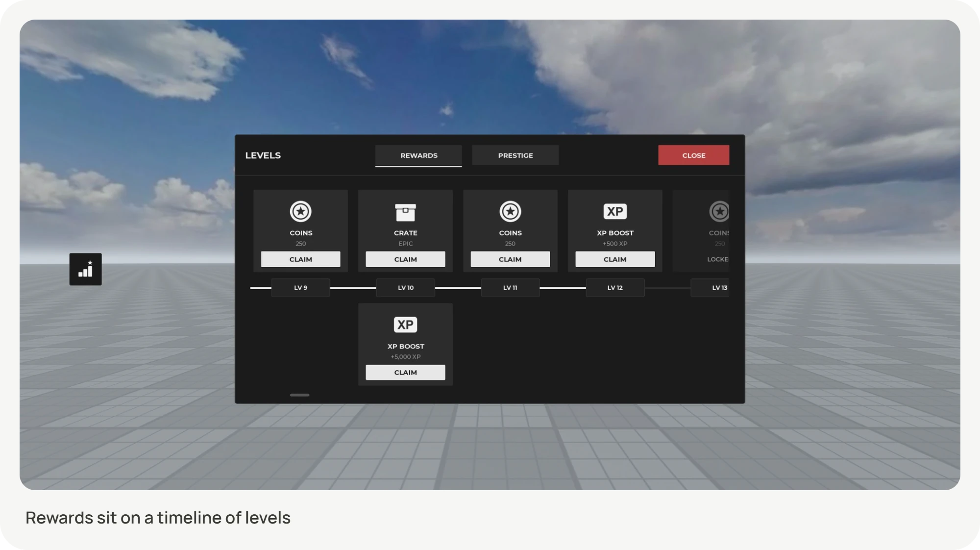Image resolution: width=980 pixels, height=550 pixels.
Task: Click the horizontal scrollbar thumb at panel bottom
Action: (299, 395)
